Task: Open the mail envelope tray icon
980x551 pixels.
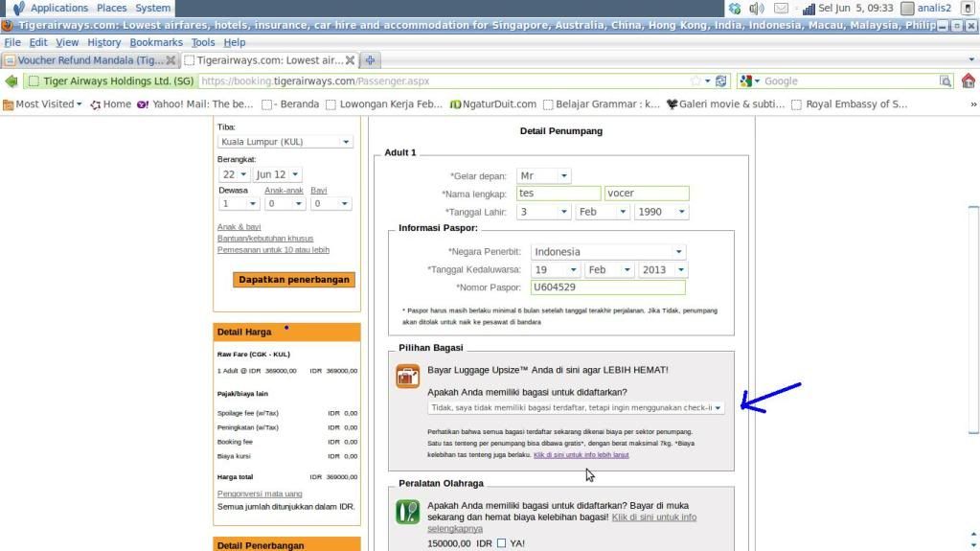Action: (x=781, y=8)
